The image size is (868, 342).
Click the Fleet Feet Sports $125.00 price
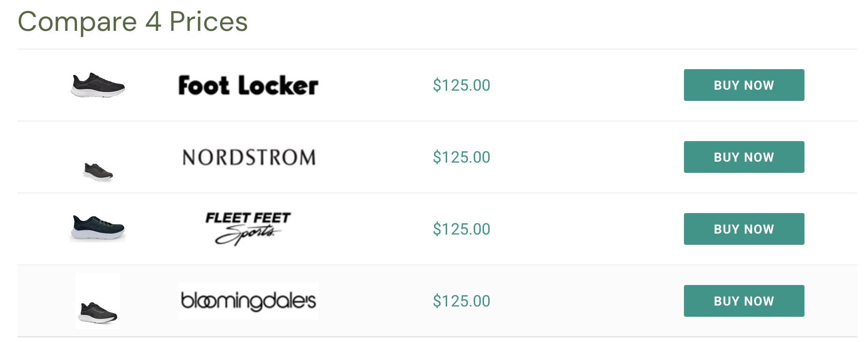(462, 229)
